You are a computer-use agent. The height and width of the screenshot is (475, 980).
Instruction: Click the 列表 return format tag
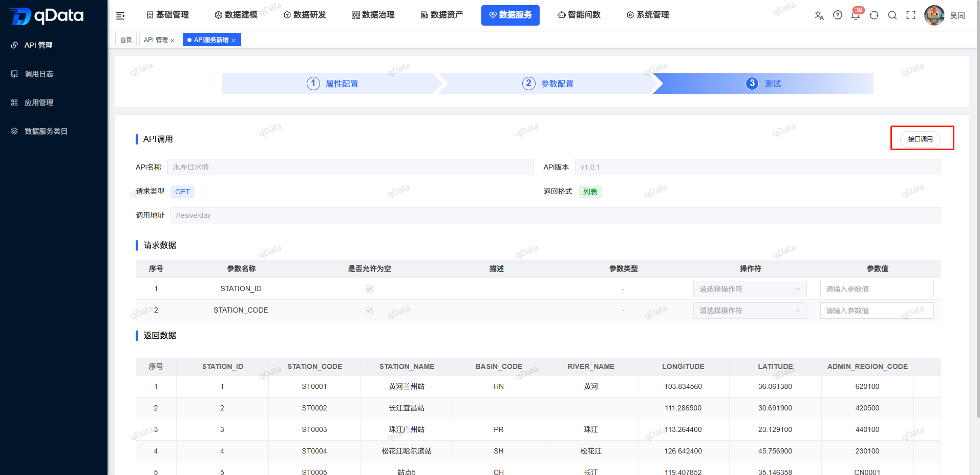590,192
